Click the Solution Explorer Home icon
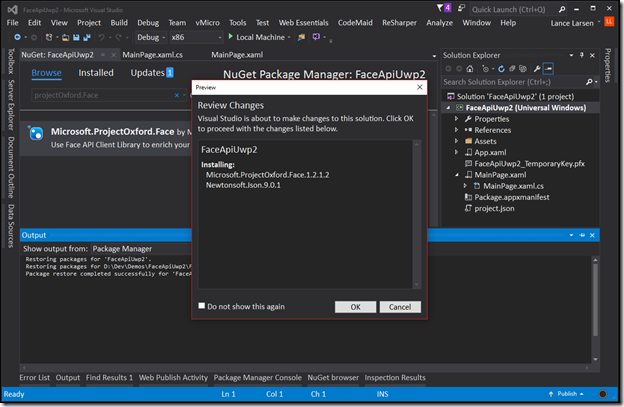This screenshot has height=407, width=624. point(470,69)
